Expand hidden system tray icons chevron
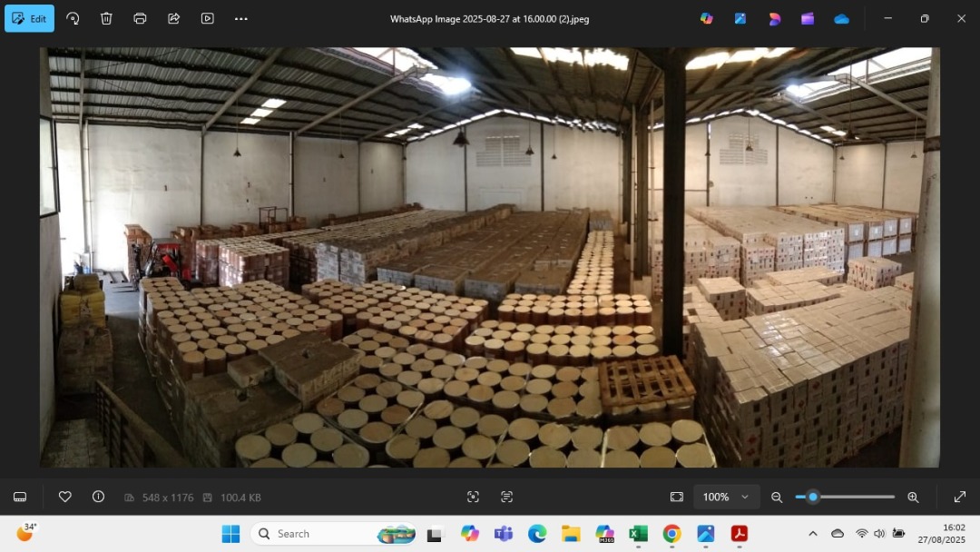This screenshot has height=552, width=980. point(812,534)
